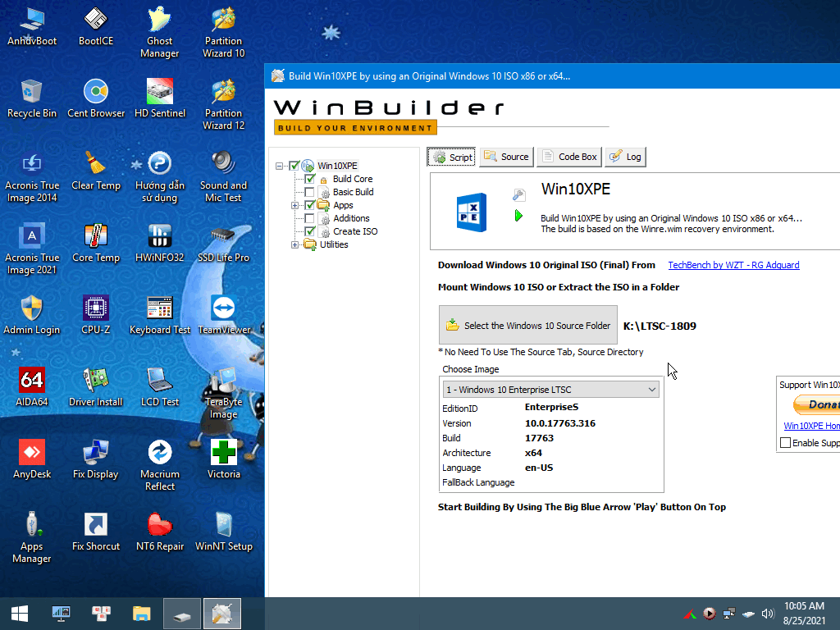Open BootICE desktop icon

(x=95, y=25)
